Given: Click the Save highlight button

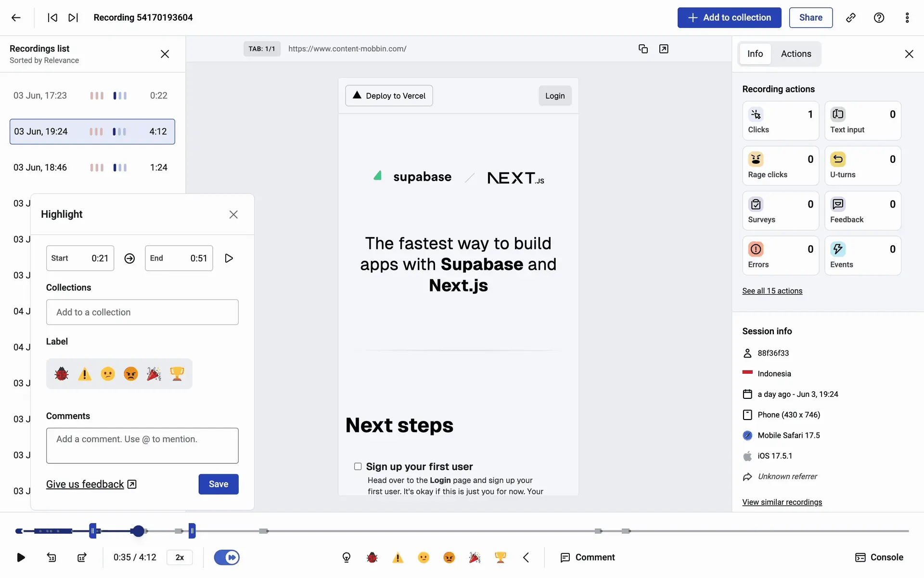Looking at the screenshot, I should tap(218, 484).
